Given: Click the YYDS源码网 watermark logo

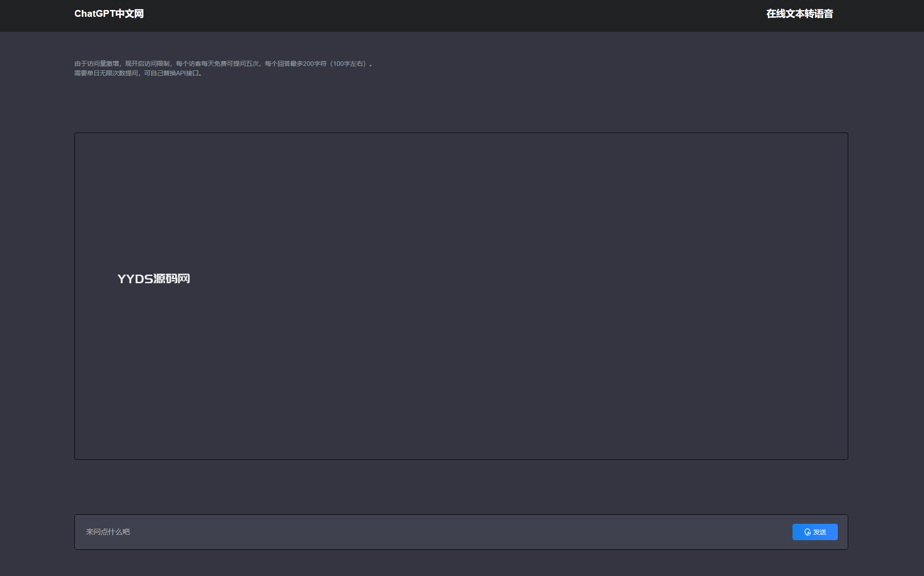Looking at the screenshot, I should point(153,279).
